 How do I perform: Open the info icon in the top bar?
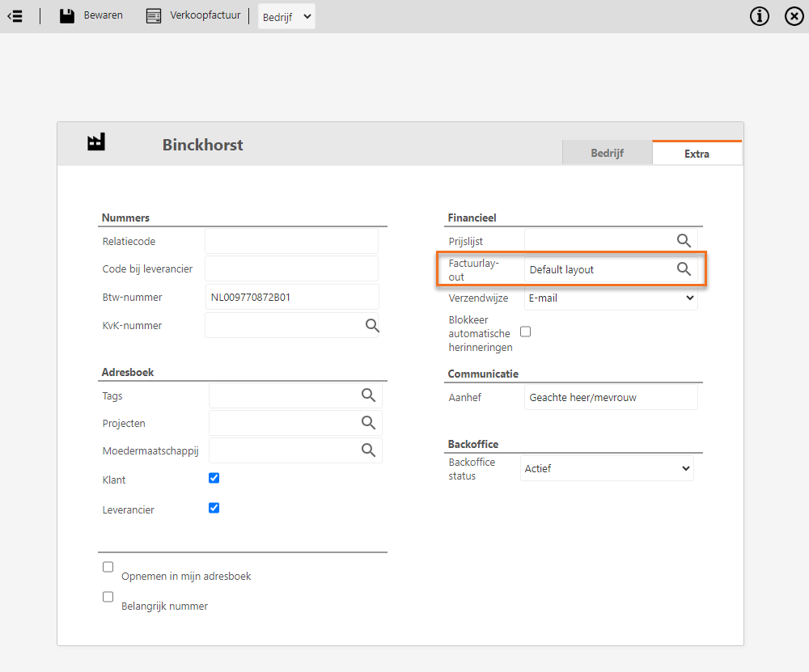click(759, 16)
